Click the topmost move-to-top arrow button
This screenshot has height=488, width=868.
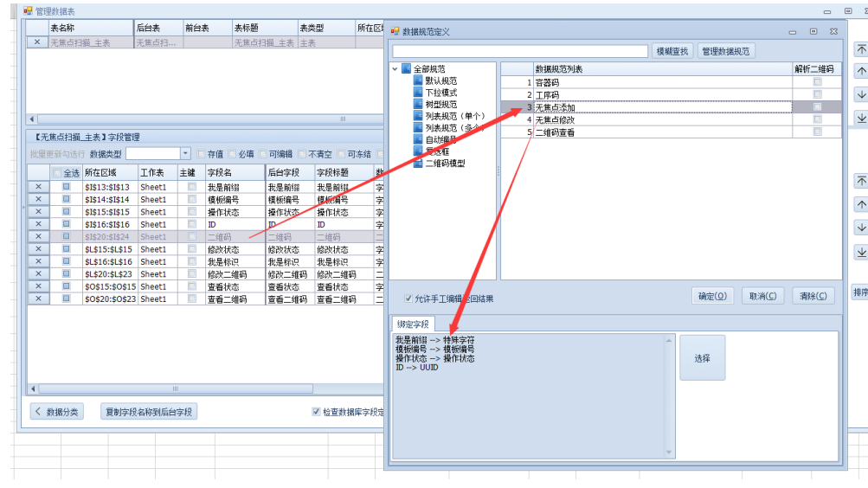pos(860,49)
